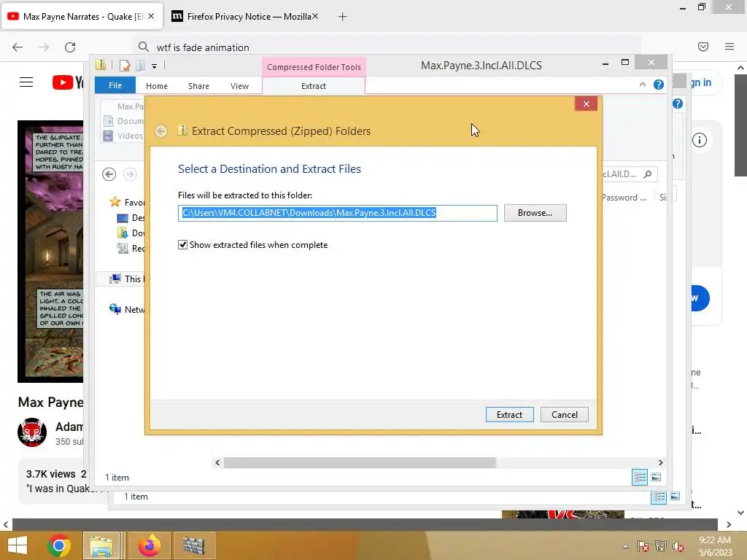Expand the Favorites tree item

(x=127, y=203)
